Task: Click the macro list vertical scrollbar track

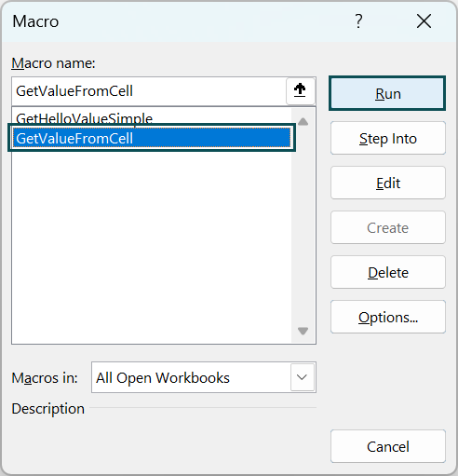Action: [303, 226]
